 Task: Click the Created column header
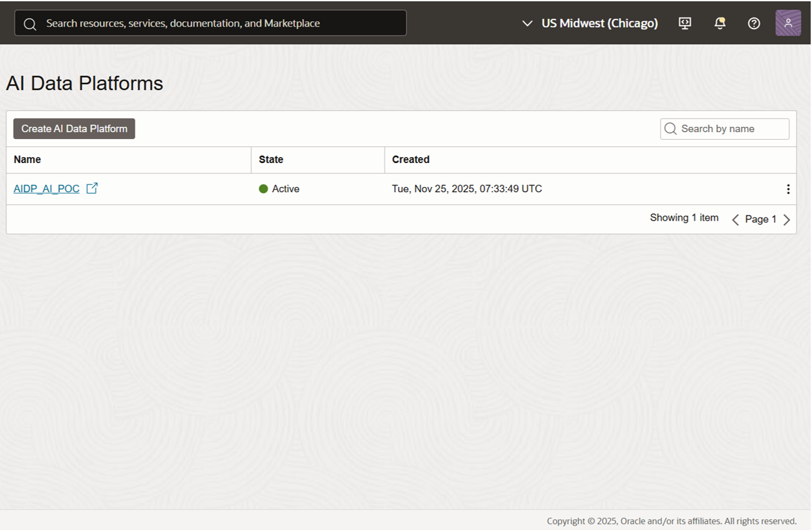pyautogui.click(x=411, y=160)
